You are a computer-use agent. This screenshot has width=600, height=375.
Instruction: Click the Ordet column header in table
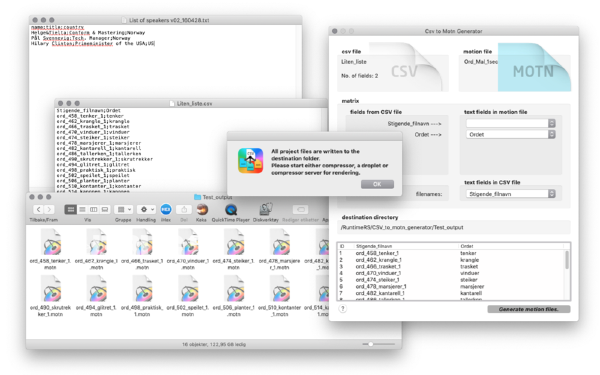(512, 246)
